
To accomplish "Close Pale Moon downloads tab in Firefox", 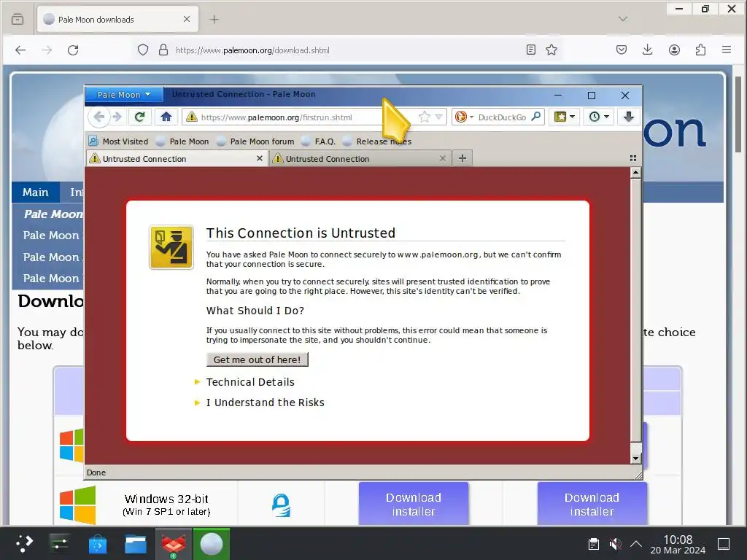I will pyautogui.click(x=187, y=19).
